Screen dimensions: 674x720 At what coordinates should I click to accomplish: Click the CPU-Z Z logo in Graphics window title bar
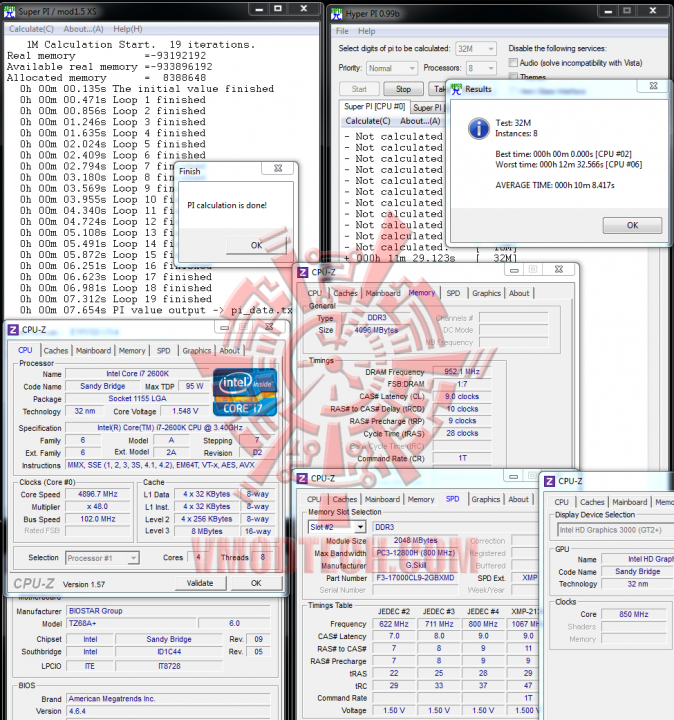coord(549,481)
